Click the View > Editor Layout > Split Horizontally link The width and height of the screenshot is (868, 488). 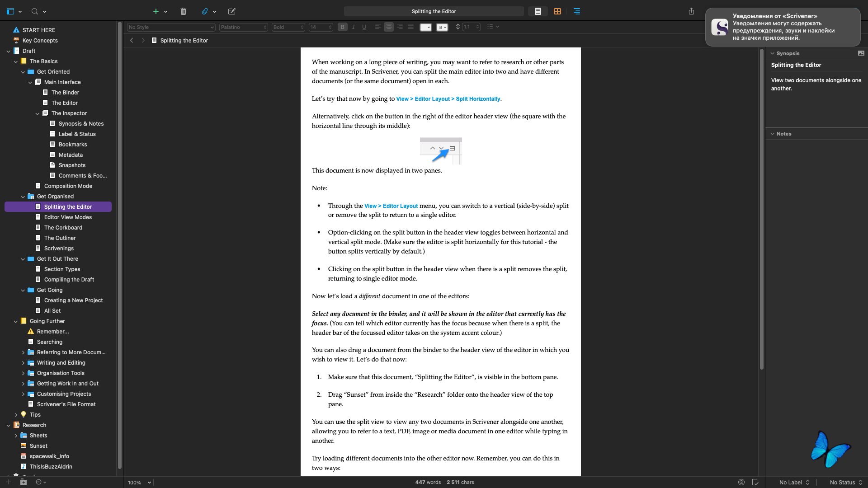[448, 99]
